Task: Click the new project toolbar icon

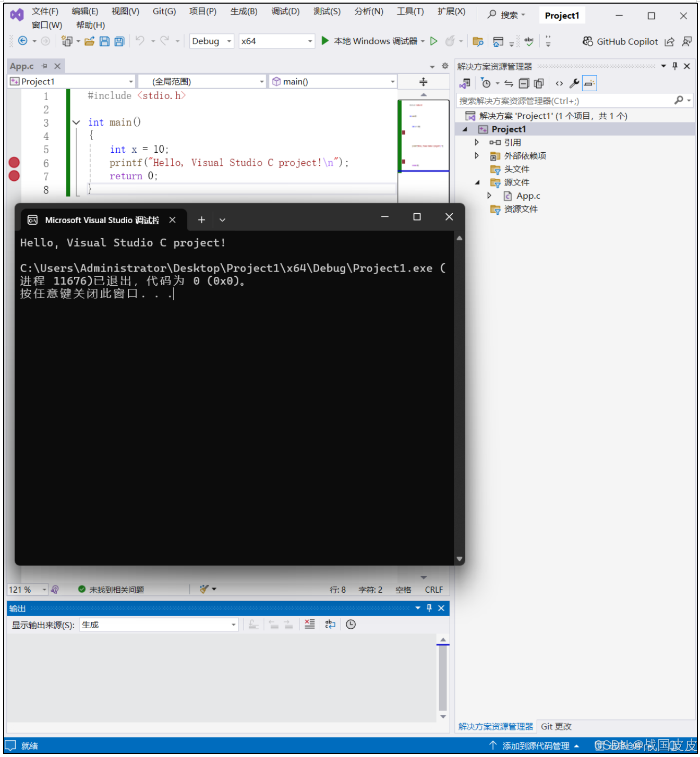Action: pos(67,41)
